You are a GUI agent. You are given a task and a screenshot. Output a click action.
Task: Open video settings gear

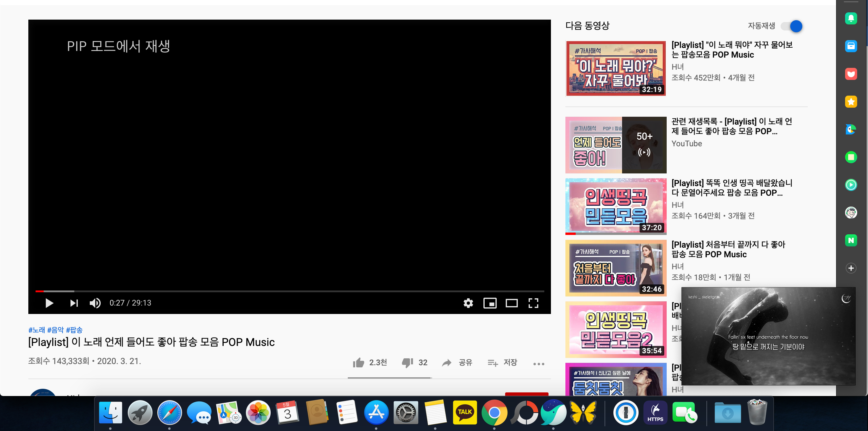click(x=468, y=303)
